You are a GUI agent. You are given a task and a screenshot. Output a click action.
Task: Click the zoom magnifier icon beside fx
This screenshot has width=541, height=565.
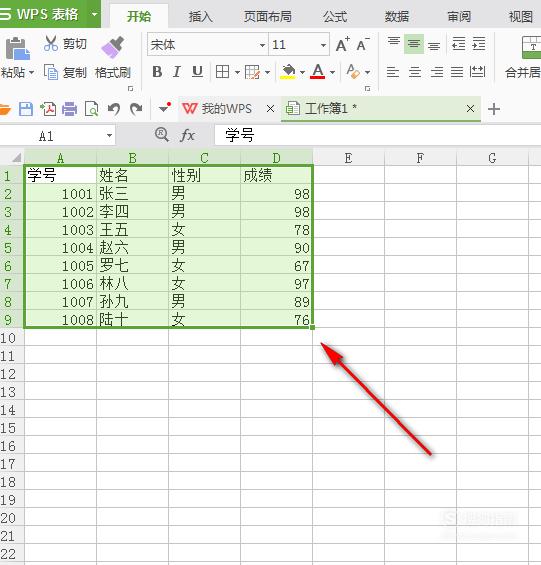tap(161, 135)
